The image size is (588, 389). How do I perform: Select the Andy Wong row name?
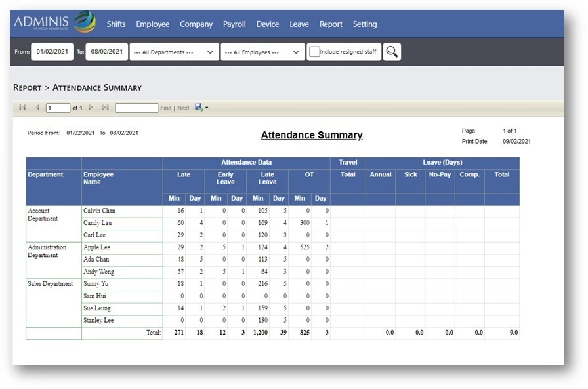pyautogui.click(x=98, y=272)
